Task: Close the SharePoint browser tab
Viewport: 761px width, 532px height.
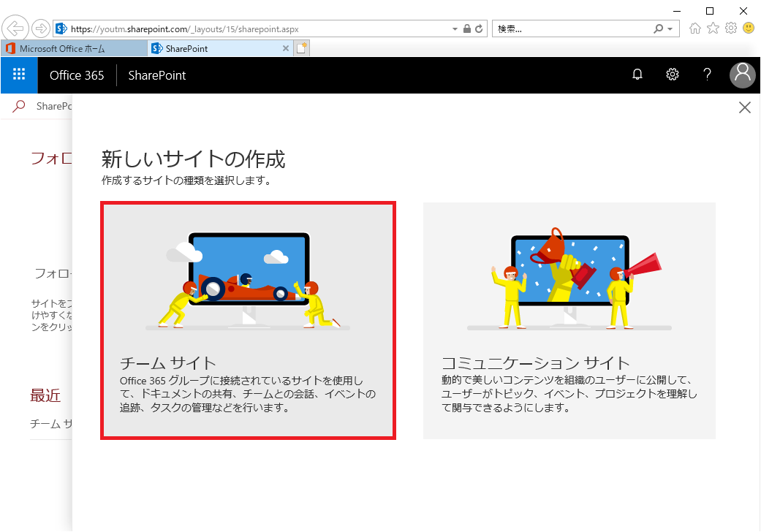Action: click(x=285, y=48)
